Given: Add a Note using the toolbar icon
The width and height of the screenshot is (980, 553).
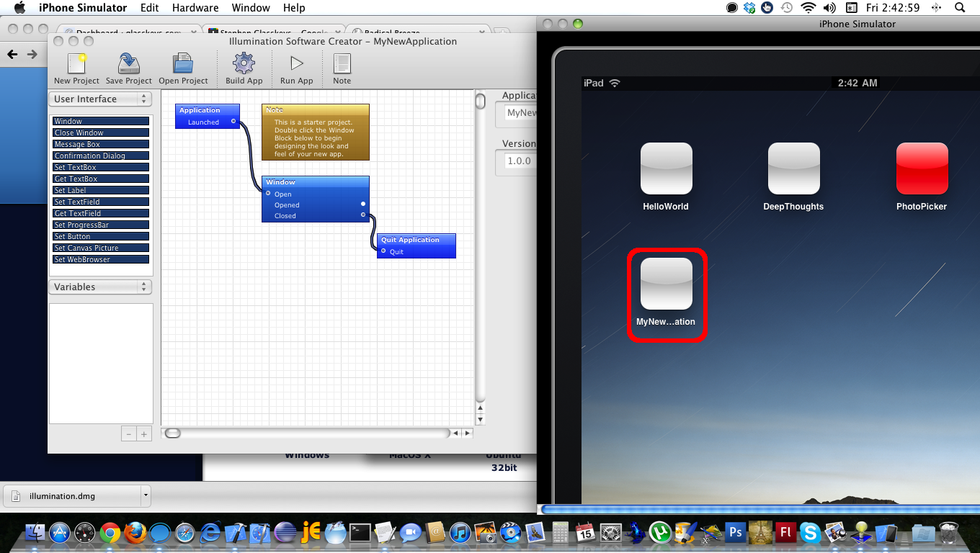Looking at the screenshot, I should (342, 64).
